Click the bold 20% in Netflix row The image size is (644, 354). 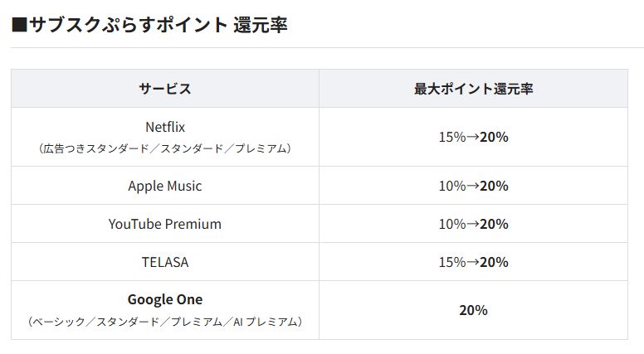(494, 137)
